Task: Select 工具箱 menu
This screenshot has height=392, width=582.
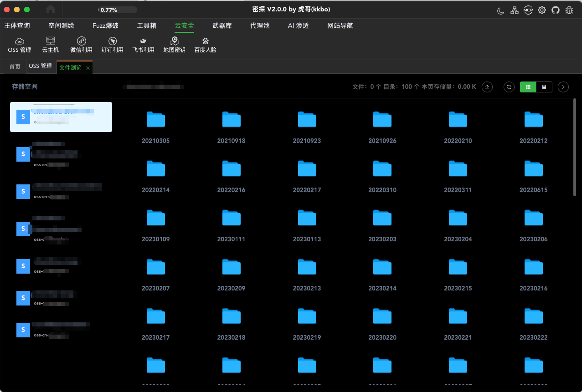Action: (147, 26)
